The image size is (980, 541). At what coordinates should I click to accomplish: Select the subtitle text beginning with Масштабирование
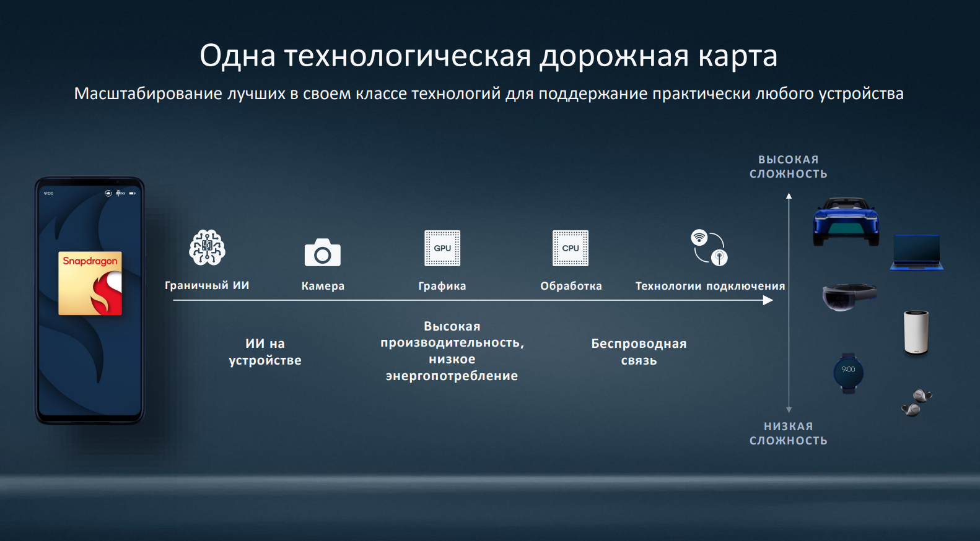[488, 93]
